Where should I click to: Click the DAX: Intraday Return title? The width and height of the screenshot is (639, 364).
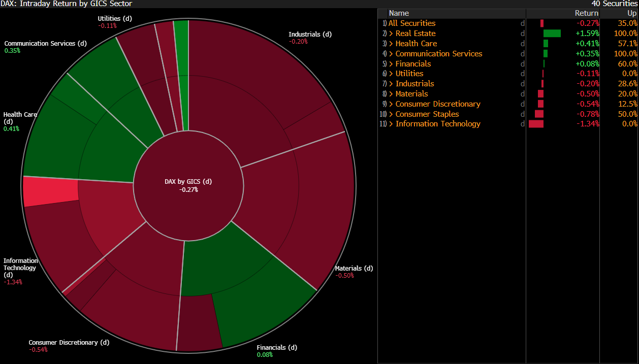click(x=67, y=4)
